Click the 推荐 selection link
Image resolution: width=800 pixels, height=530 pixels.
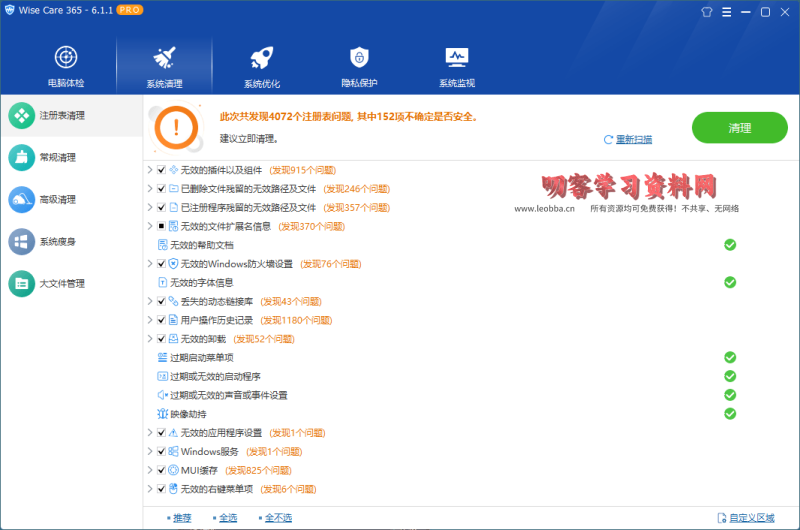pyautogui.click(x=182, y=518)
